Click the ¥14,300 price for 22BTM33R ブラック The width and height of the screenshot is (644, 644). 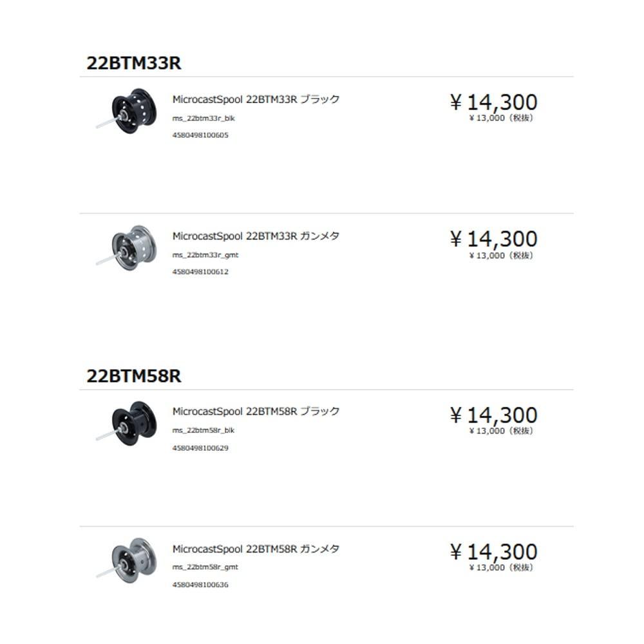click(493, 102)
